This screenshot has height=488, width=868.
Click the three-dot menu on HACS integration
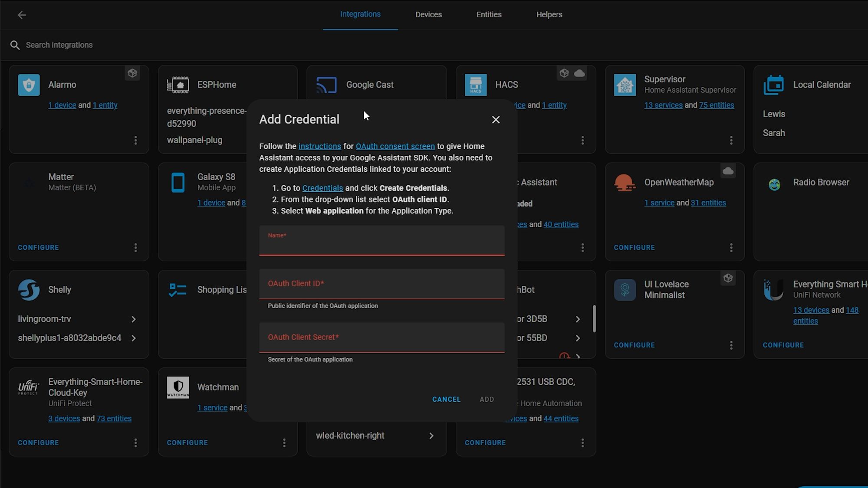[582, 140]
